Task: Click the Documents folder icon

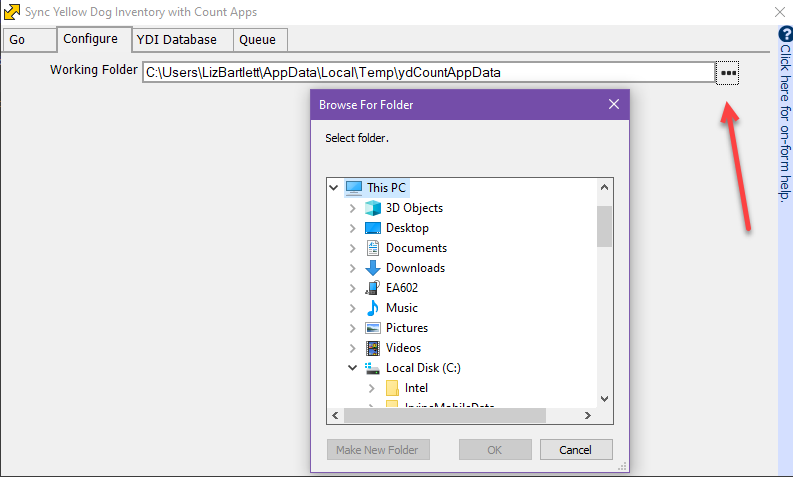Action: coord(373,248)
